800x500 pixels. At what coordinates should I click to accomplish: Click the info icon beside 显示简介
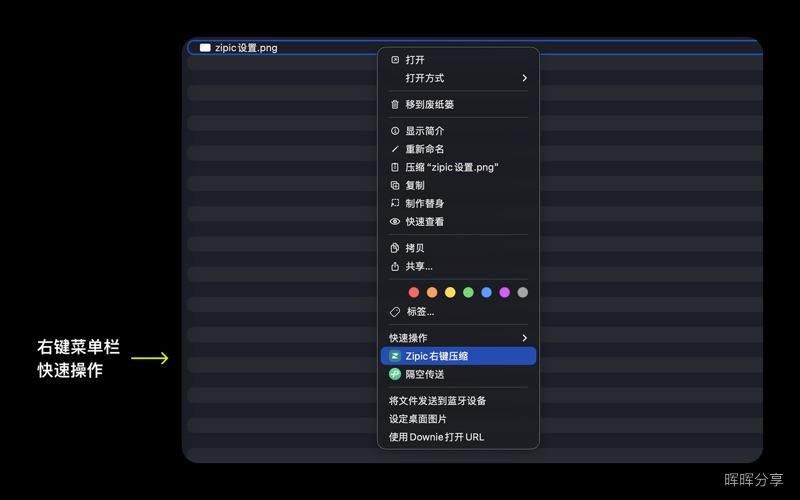click(395, 131)
